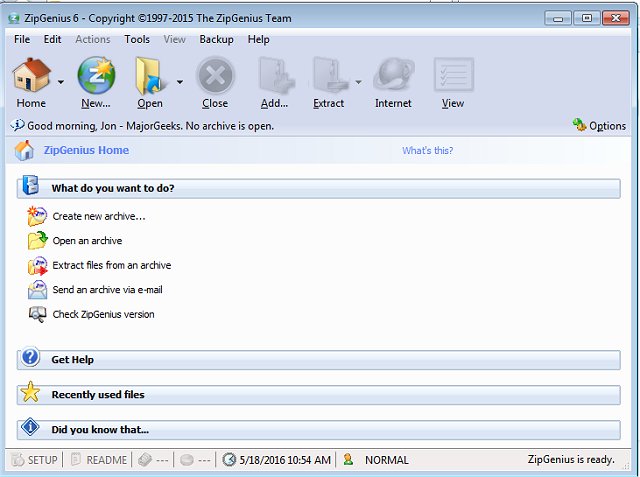Screen dimensions: 640x477
Task: Maximize the ZipGenius window
Action: click(x=587, y=18)
